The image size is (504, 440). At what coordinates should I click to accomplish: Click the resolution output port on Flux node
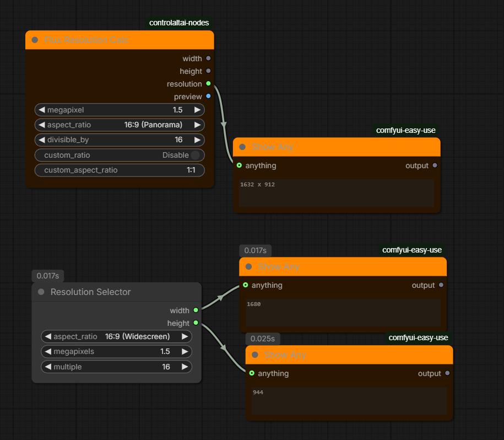(208, 84)
